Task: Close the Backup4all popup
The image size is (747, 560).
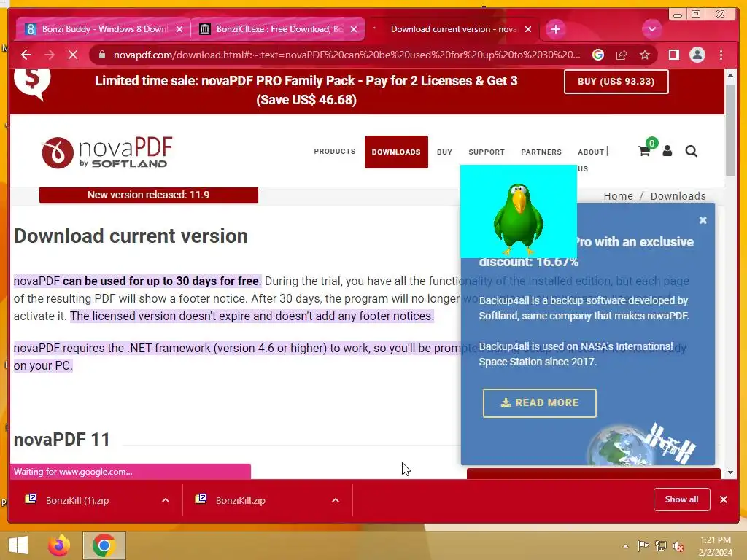Action: tap(703, 220)
